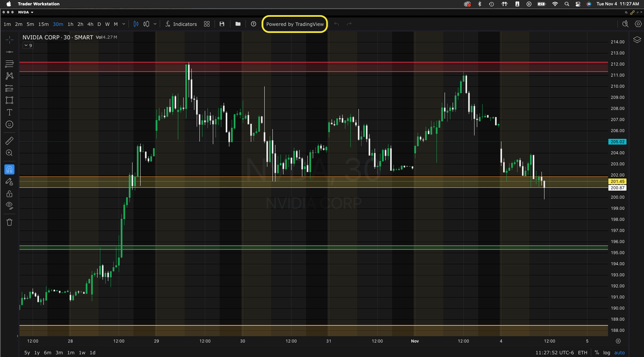Open the indicator templates grid icon
Screen dimensions: 644x357
click(207, 24)
